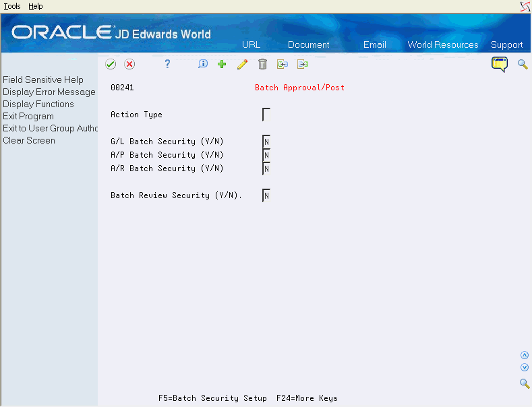Image resolution: width=532 pixels, height=407 pixels.
Task: Click the blue info bubble icon
Action: pos(203,64)
